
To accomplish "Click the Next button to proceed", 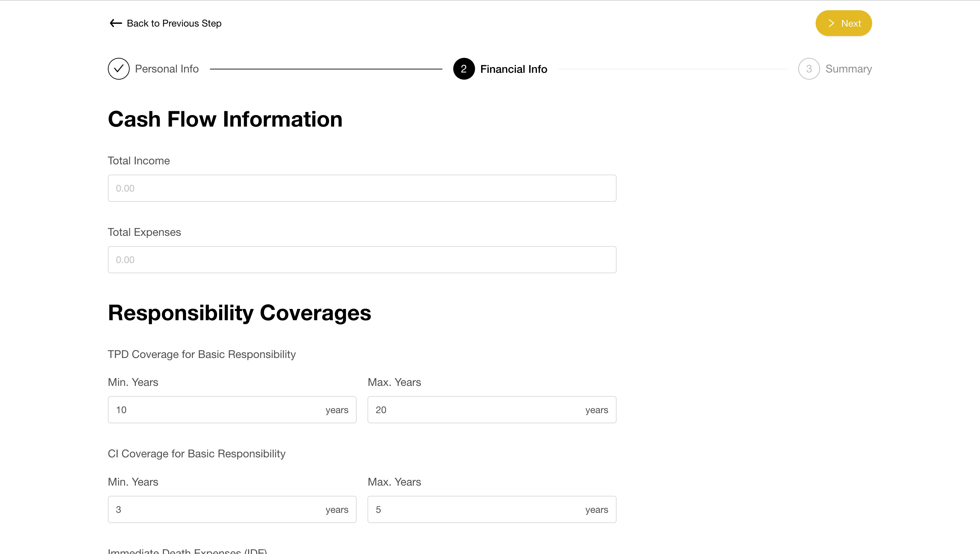I will click(843, 23).
